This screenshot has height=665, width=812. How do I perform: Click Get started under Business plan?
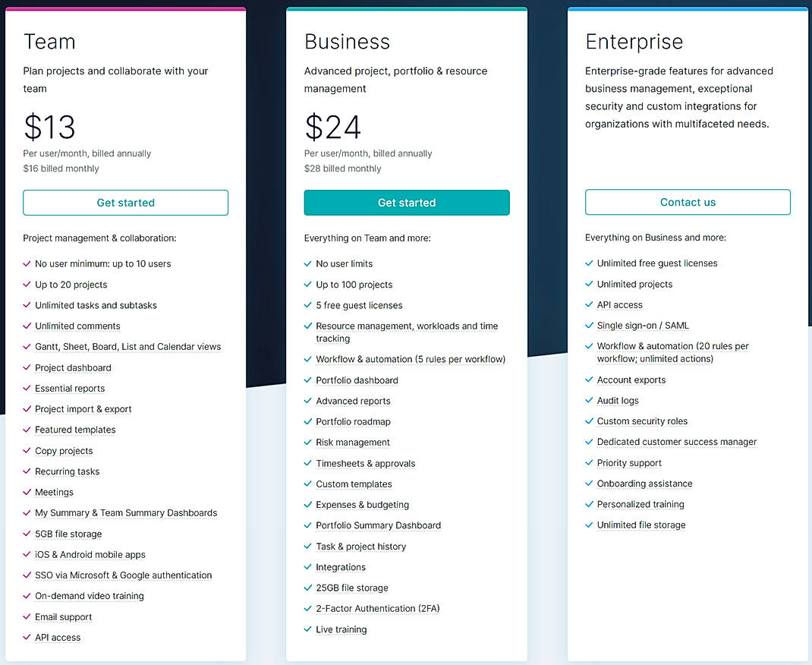[x=407, y=203]
